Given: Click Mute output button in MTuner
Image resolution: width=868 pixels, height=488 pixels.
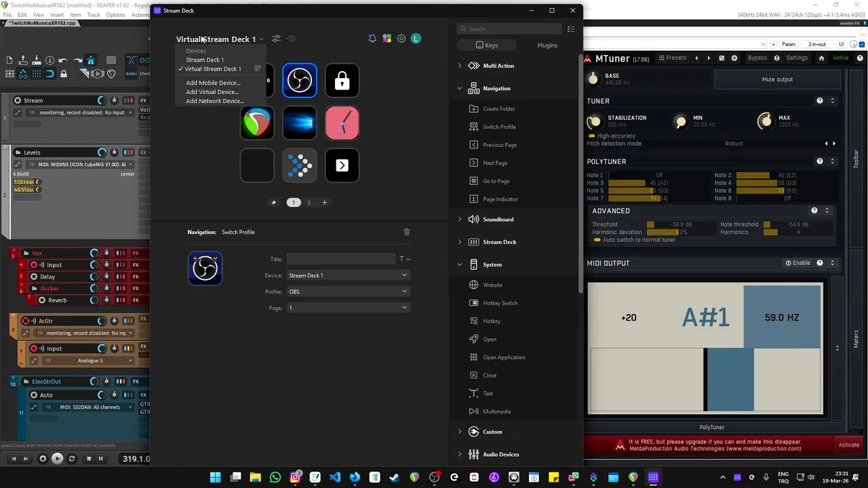Looking at the screenshot, I should (x=777, y=79).
